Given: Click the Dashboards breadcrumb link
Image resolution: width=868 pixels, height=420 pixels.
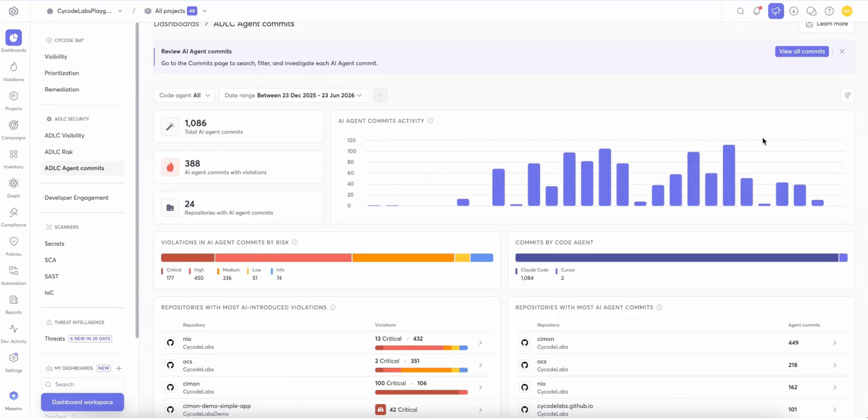Looking at the screenshot, I should pyautogui.click(x=176, y=24).
